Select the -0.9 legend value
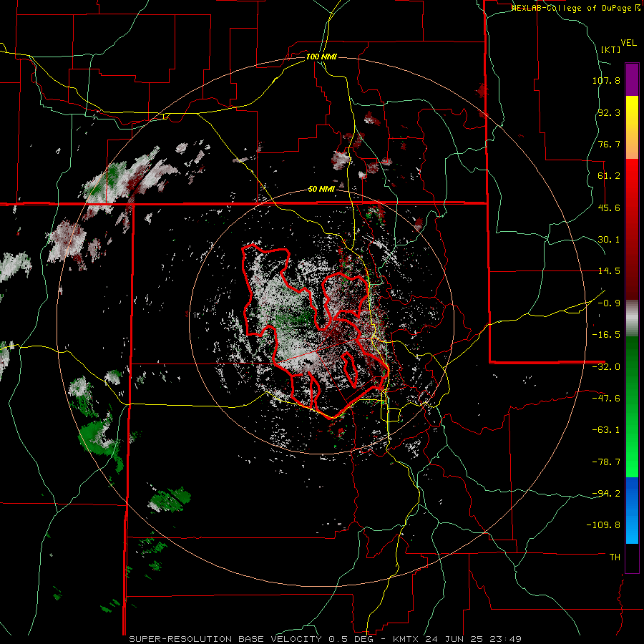 [609, 303]
